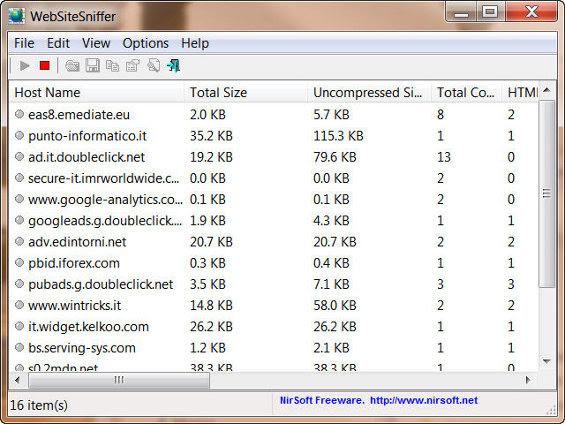The image size is (565, 424).
Task: Start capture with the play icon
Action: pyautogui.click(x=25, y=66)
